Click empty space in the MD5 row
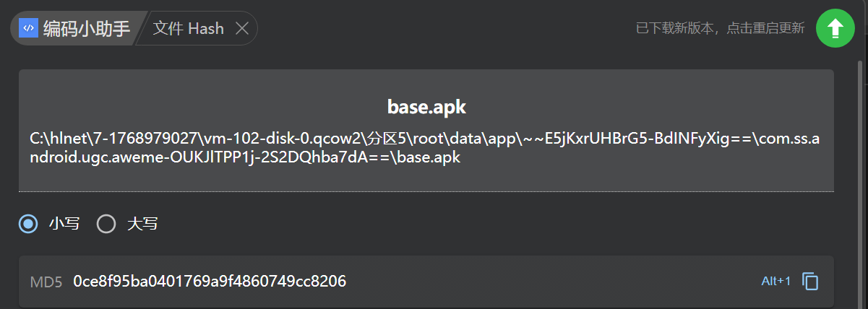The image size is (868, 309). click(549, 282)
